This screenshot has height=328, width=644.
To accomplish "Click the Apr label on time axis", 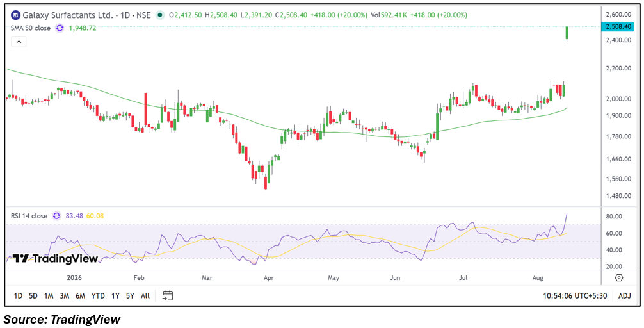I will tap(269, 278).
